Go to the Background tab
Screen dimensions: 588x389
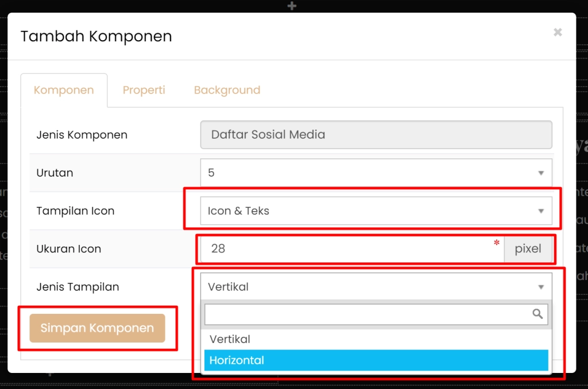(x=227, y=90)
